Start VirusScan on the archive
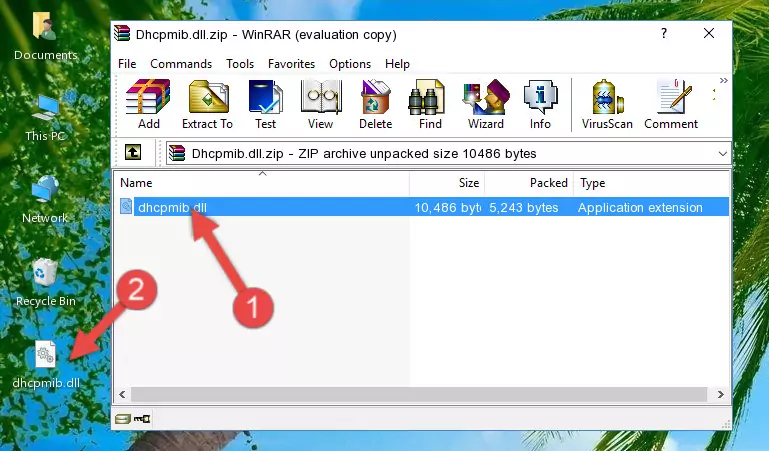The height and width of the screenshot is (451, 769). click(607, 104)
